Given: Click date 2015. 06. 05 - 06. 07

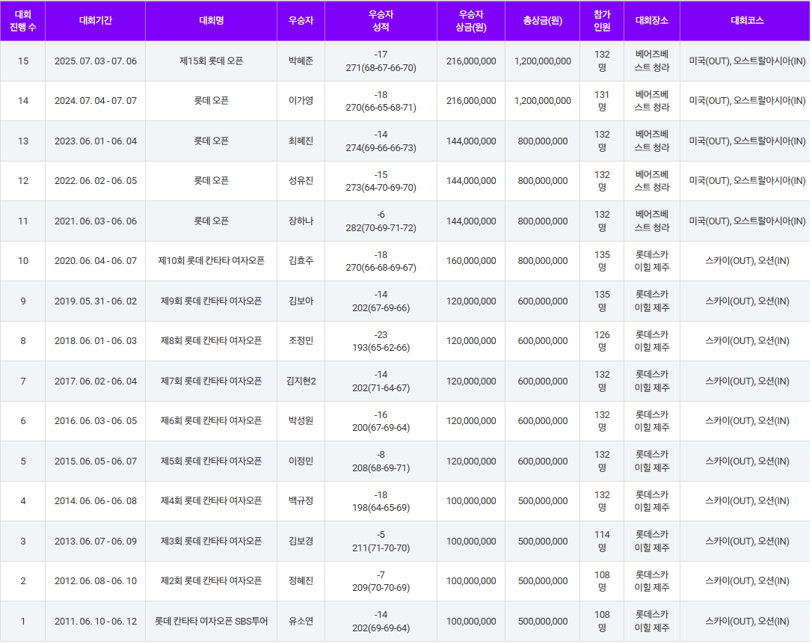Looking at the screenshot, I should click(x=96, y=461).
